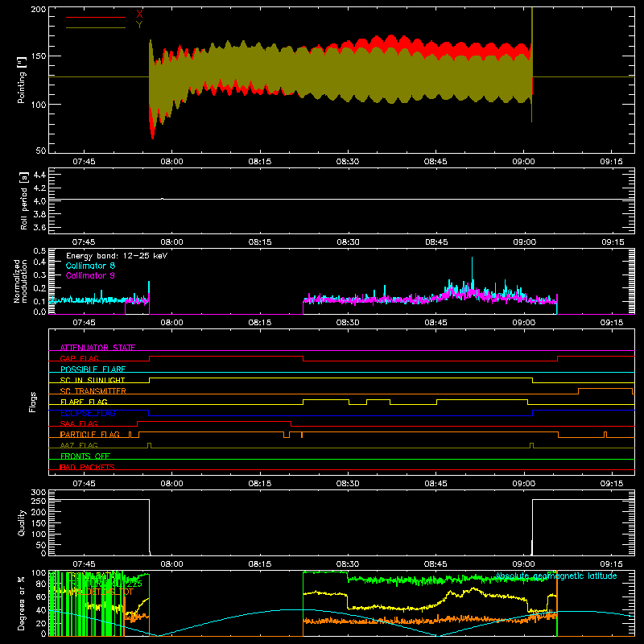The height and width of the screenshot is (644, 644).
Task: Click the 4.4 tick on Roll period axis
Action: 39,175
